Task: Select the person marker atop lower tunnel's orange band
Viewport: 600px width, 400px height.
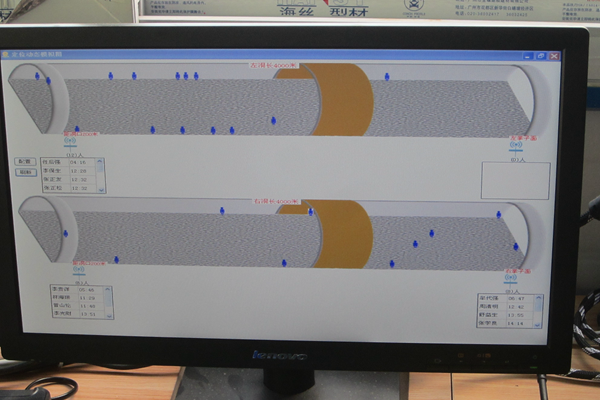Action: tap(311, 211)
